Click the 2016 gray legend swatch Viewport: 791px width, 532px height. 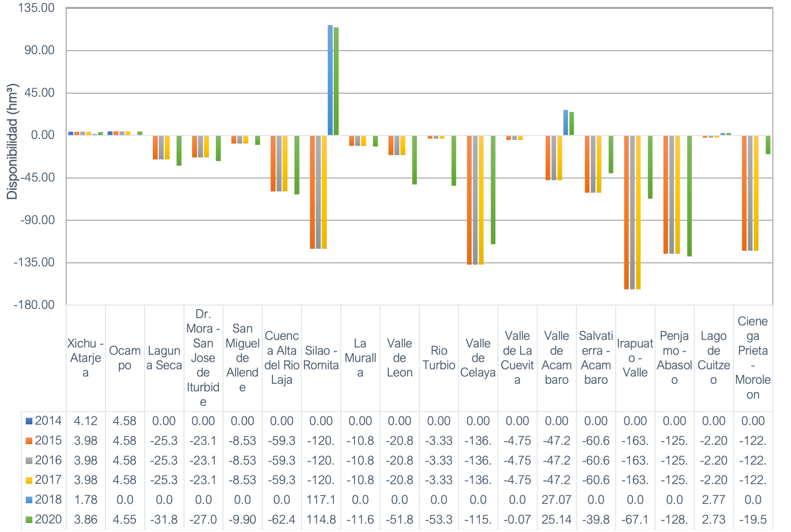point(29,460)
